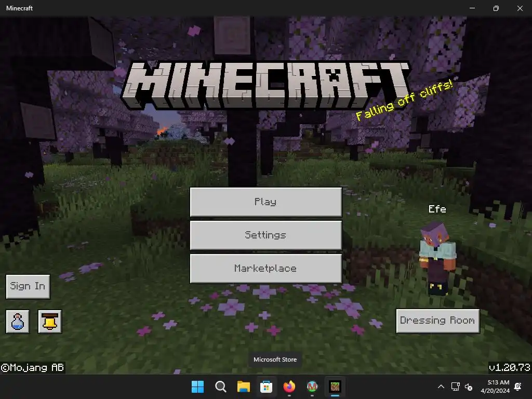
Task: Open the Marketplace
Action: pos(265,269)
